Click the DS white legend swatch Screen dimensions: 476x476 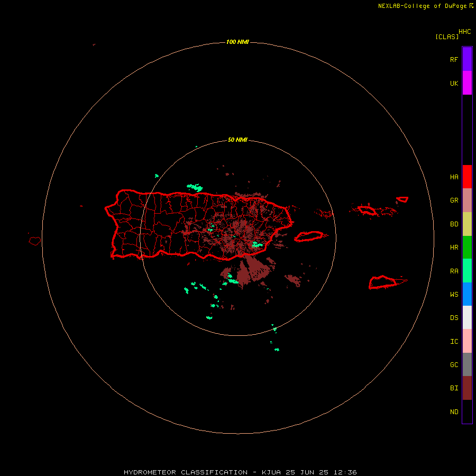coord(467,317)
